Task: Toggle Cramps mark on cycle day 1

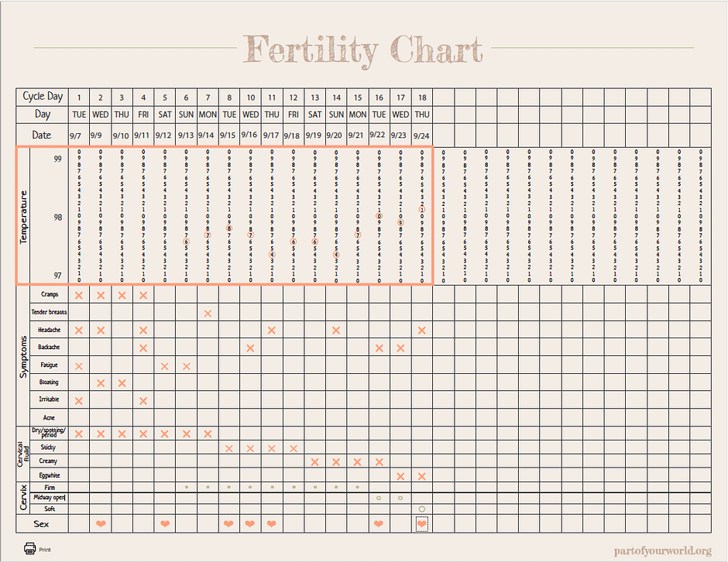Action: point(79,295)
